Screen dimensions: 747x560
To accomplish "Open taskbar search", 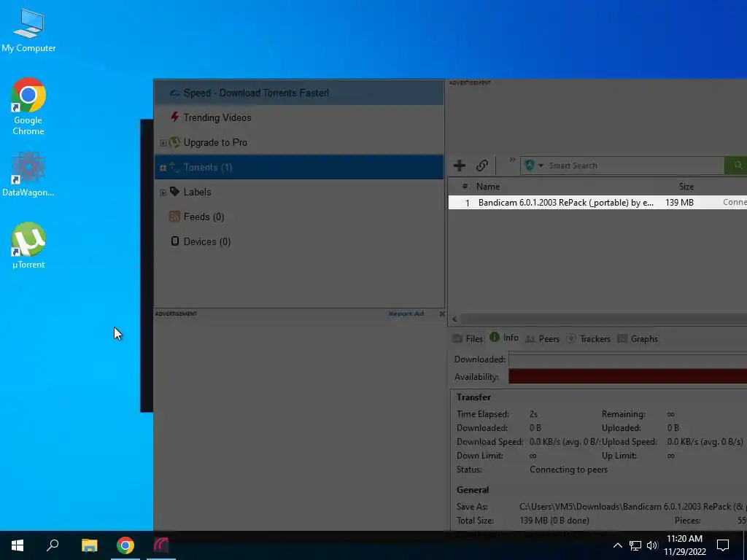I will (53, 545).
